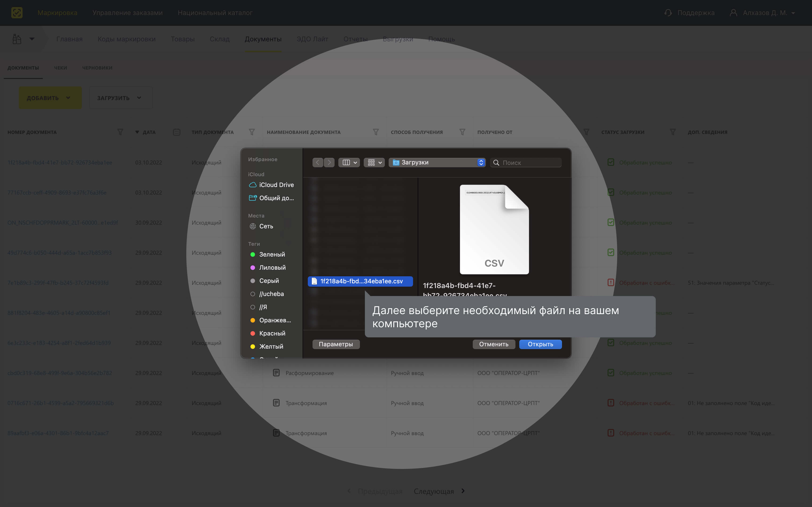Screen dimensions: 812x507
Task: Click the Открыть button
Action: point(540,344)
